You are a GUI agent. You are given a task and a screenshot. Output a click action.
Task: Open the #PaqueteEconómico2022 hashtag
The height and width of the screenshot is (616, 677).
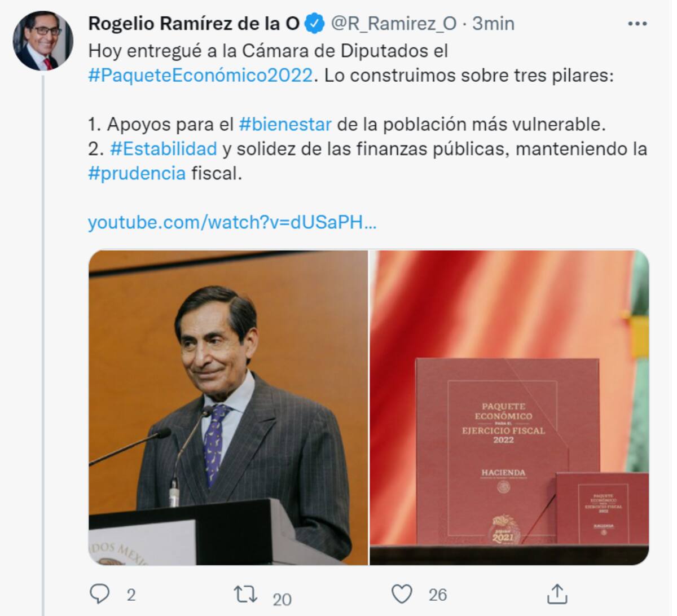coord(200,75)
